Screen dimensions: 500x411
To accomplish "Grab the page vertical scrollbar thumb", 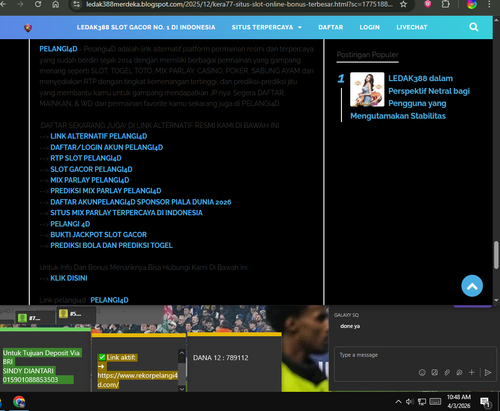I will [496, 255].
